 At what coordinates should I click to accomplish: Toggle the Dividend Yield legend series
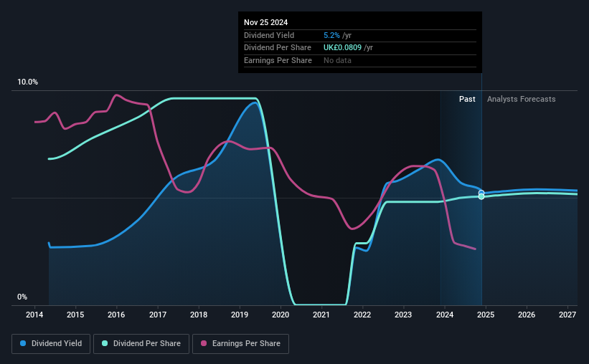pyautogui.click(x=51, y=344)
